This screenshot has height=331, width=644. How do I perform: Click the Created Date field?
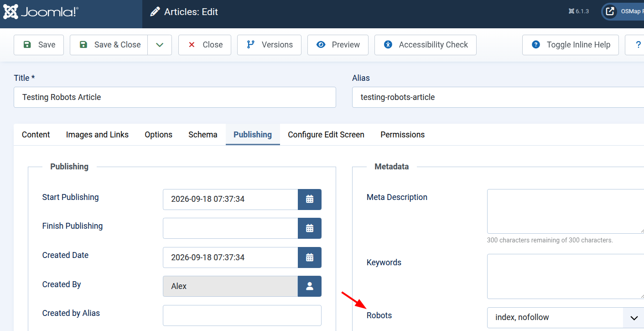(230, 257)
